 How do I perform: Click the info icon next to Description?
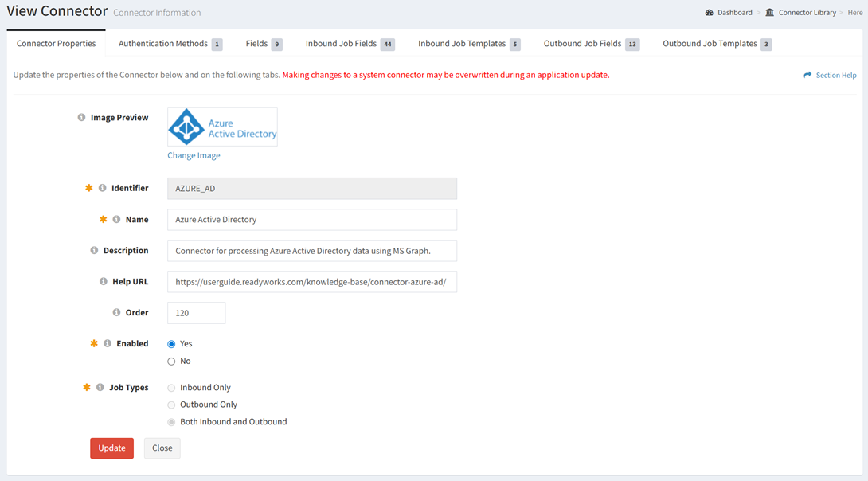pos(94,251)
